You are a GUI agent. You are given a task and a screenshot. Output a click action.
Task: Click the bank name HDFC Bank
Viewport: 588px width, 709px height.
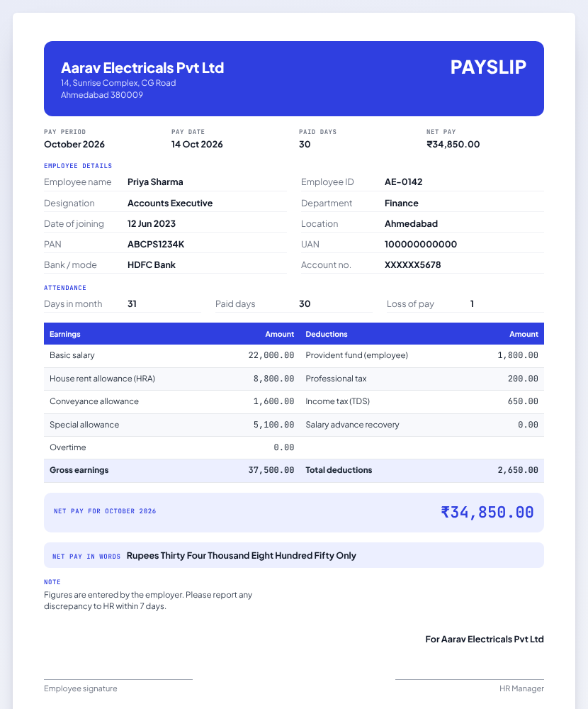coord(152,264)
